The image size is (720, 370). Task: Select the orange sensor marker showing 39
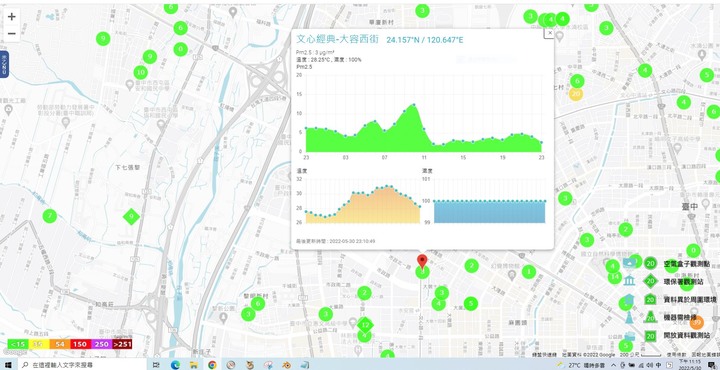(x=697, y=322)
